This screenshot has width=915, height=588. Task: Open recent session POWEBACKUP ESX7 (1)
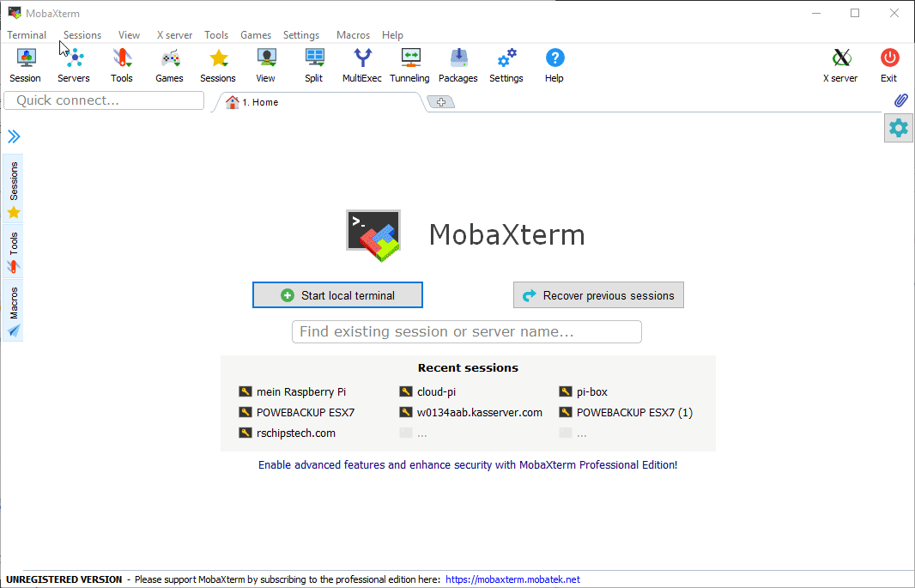(626, 412)
